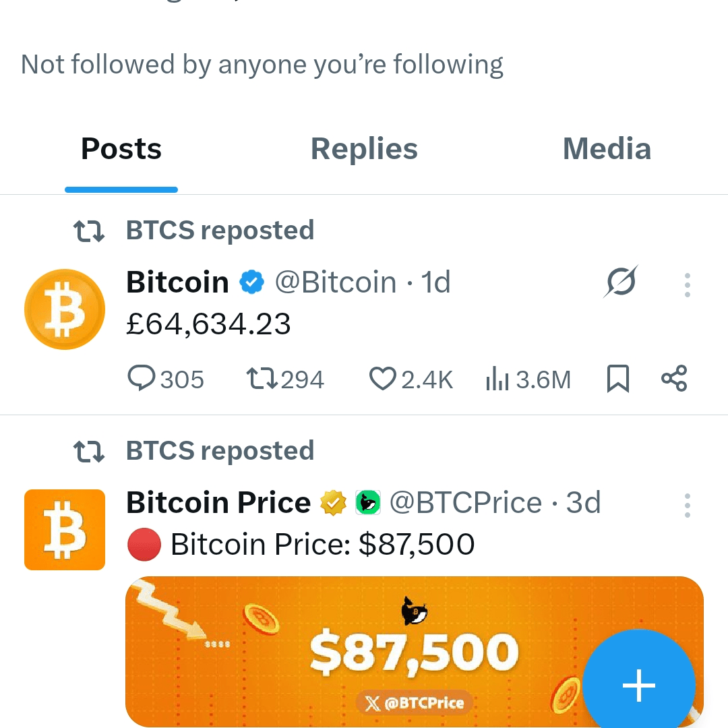Click the verified badge beside Bitcoin
This screenshot has height=728, width=728.
(x=251, y=282)
